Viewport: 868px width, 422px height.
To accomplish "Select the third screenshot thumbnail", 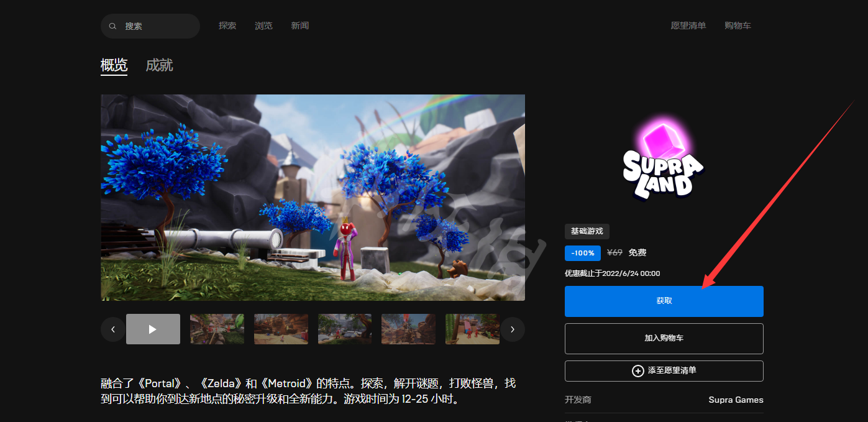I will pos(281,329).
